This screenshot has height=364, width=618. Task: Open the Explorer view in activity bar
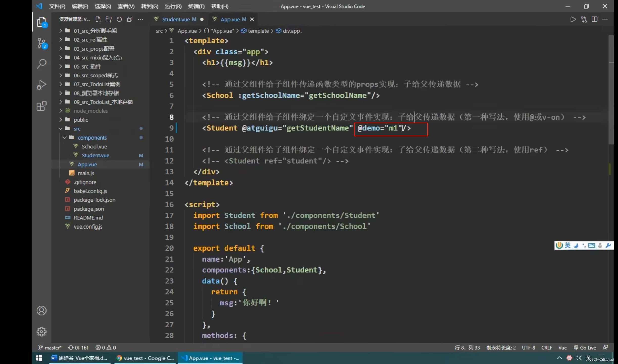pos(42,22)
